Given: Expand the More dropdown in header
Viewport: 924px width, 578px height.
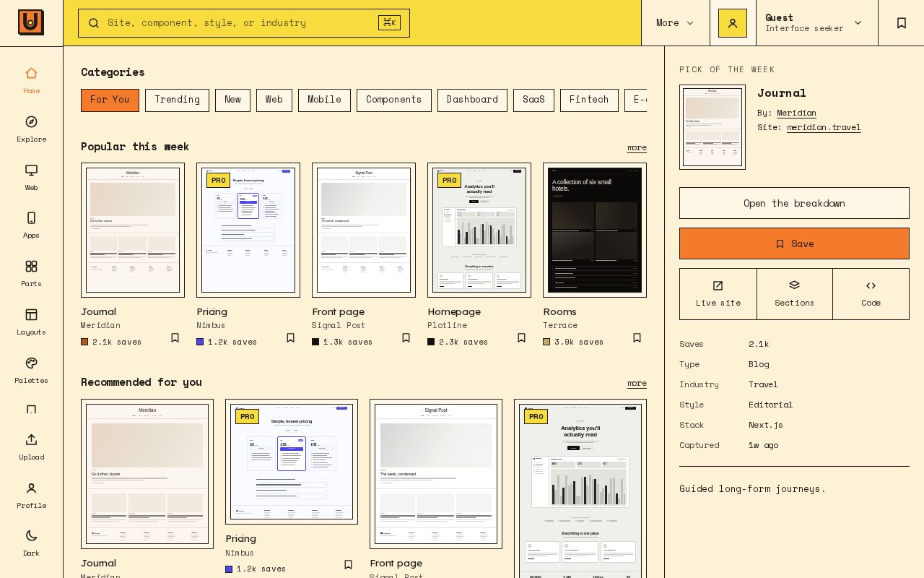Looking at the screenshot, I should (675, 22).
